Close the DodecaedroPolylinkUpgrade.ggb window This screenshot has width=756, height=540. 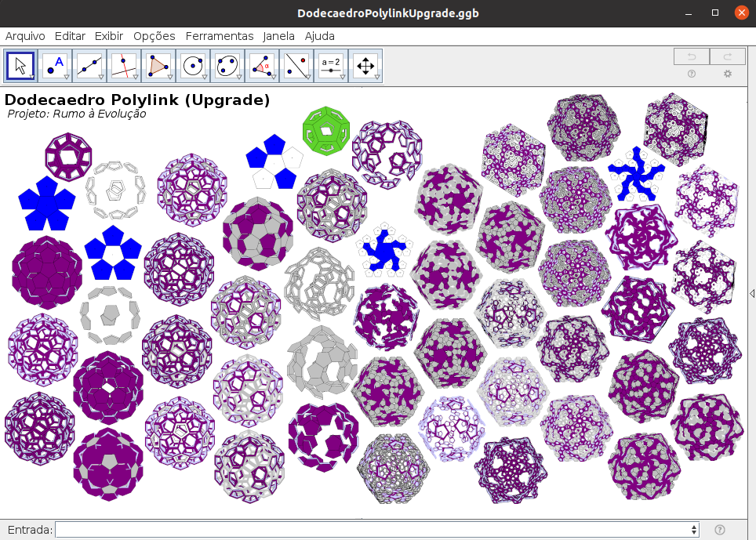pyautogui.click(x=742, y=13)
